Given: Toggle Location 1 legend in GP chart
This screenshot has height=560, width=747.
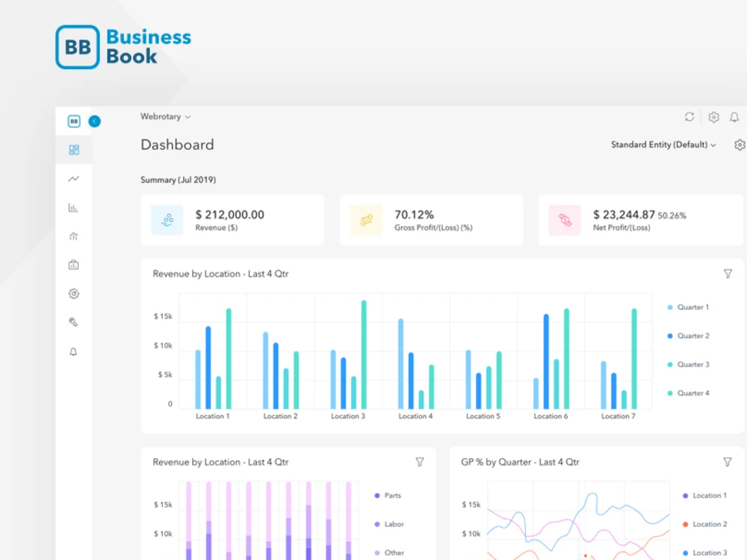Looking at the screenshot, I should (704, 496).
